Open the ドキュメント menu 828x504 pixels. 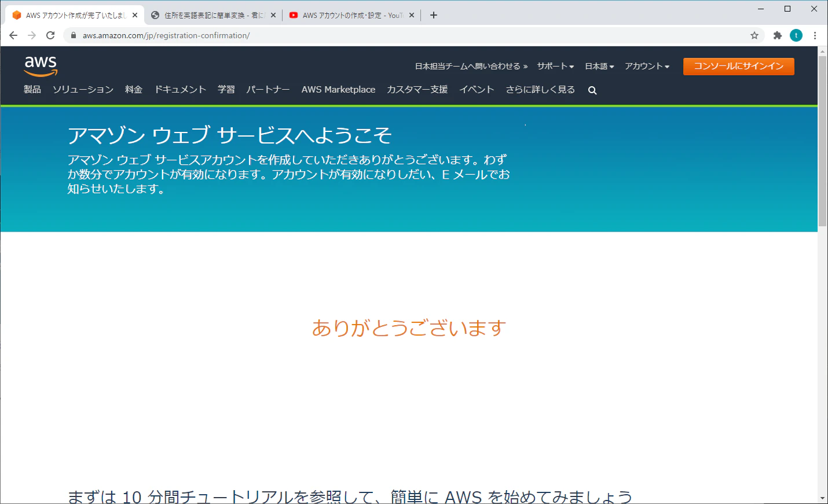coord(180,89)
